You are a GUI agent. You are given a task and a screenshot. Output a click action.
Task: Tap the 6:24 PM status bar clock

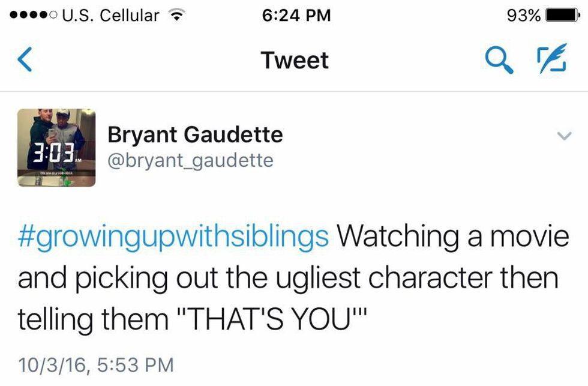296,15
